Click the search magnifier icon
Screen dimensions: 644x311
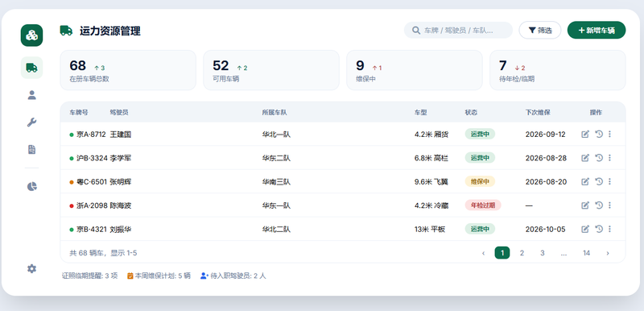tap(416, 31)
